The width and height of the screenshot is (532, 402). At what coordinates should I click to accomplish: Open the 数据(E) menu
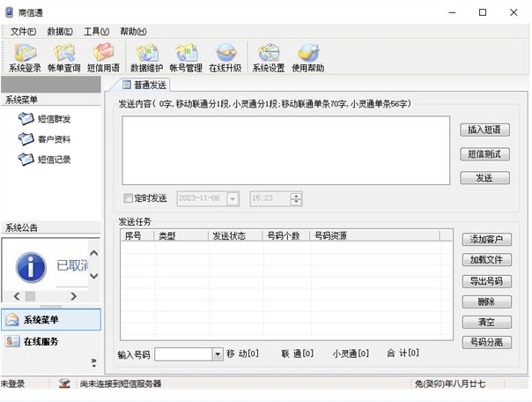60,32
